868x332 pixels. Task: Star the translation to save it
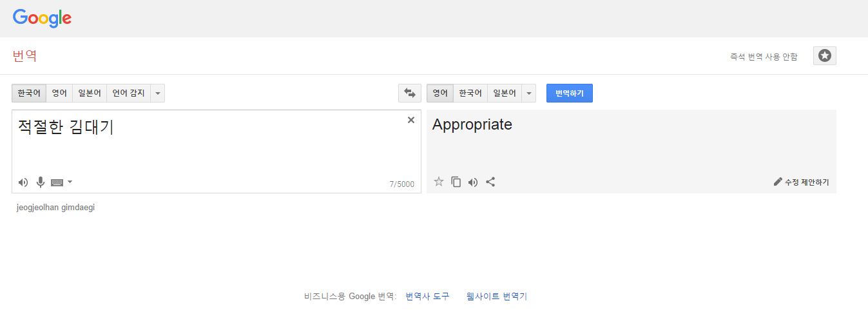click(439, 182)
